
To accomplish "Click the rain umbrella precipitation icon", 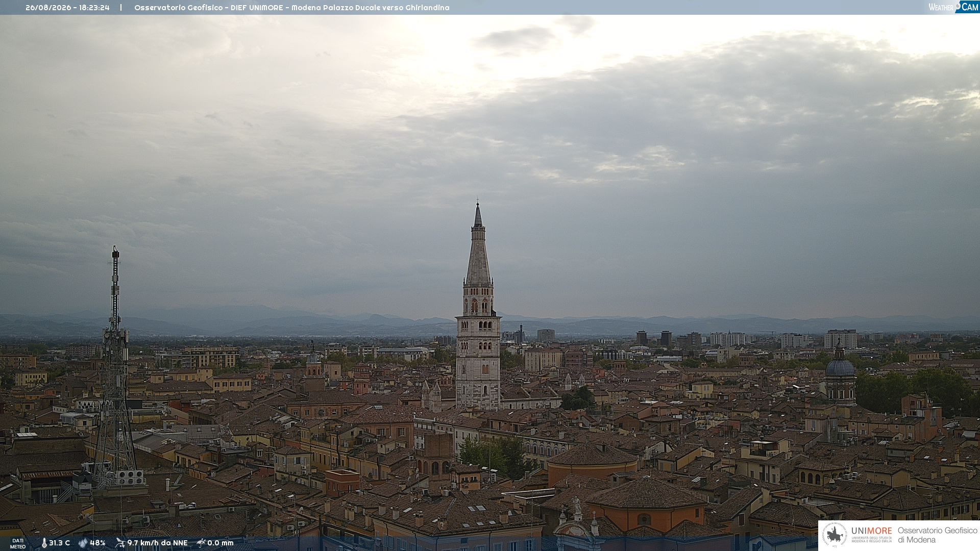I will (201, 543).
